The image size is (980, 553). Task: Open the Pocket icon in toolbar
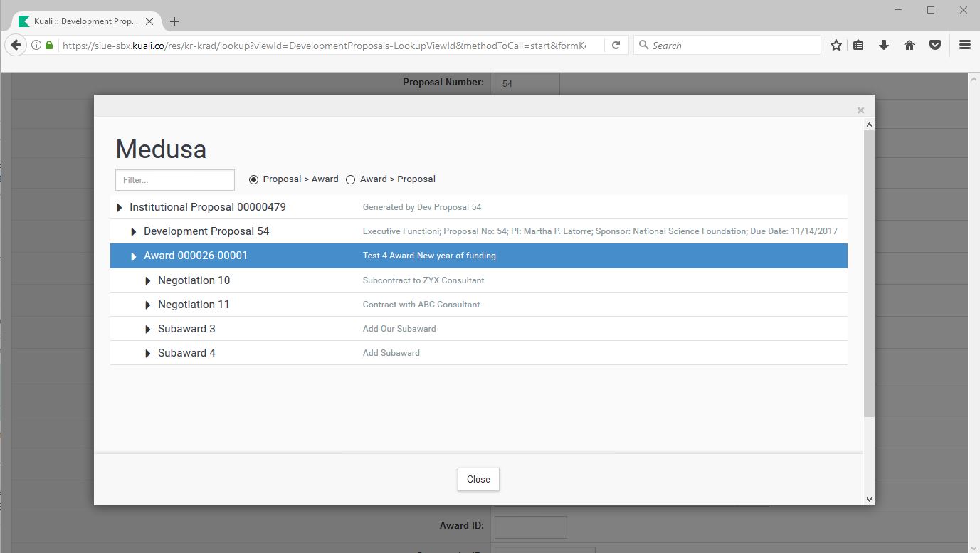(935, 45)
